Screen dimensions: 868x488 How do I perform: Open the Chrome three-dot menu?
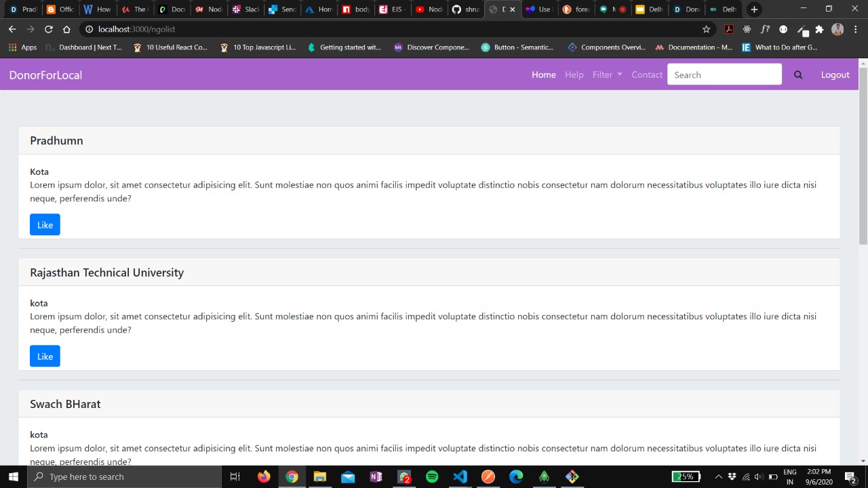[x=856, y=29]
